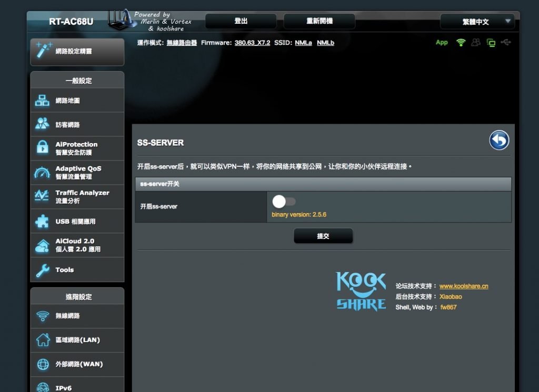Click the blue back arrow icon
Viewport: 539px width, 392px height.
tap(499, 140)
